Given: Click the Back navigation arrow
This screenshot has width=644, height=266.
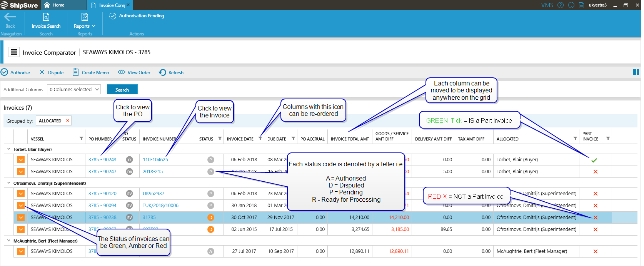Looking at the screenshot, I should point(10,17).
